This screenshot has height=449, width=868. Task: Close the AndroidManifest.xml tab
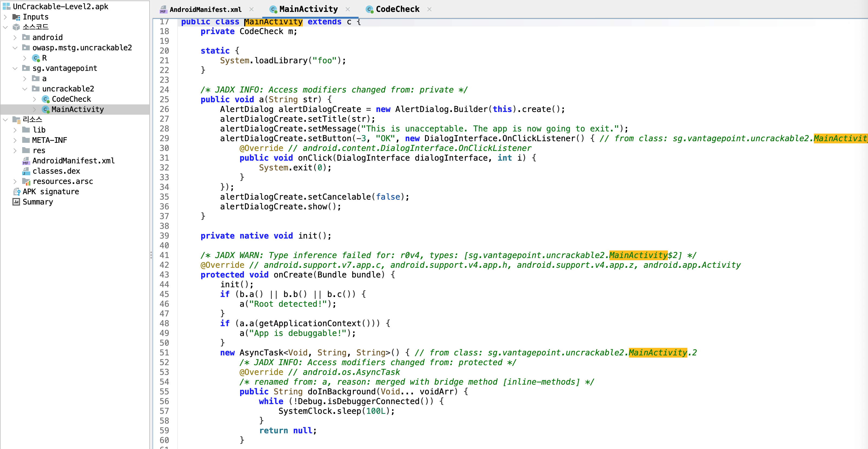point(251,9)
